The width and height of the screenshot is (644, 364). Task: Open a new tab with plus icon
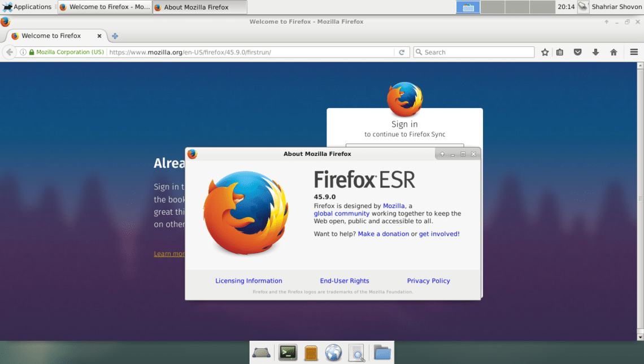tap(115, 36)
